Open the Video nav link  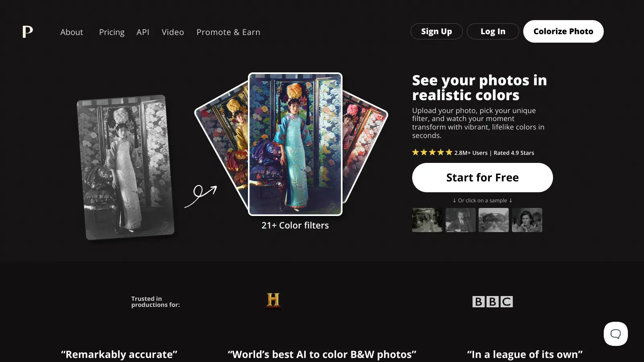[x=173, y=32]
